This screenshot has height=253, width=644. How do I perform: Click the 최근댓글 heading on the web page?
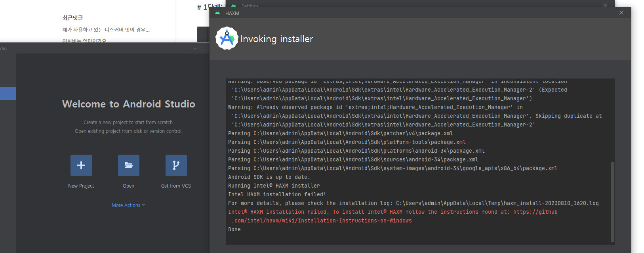[x=72, y=18]
